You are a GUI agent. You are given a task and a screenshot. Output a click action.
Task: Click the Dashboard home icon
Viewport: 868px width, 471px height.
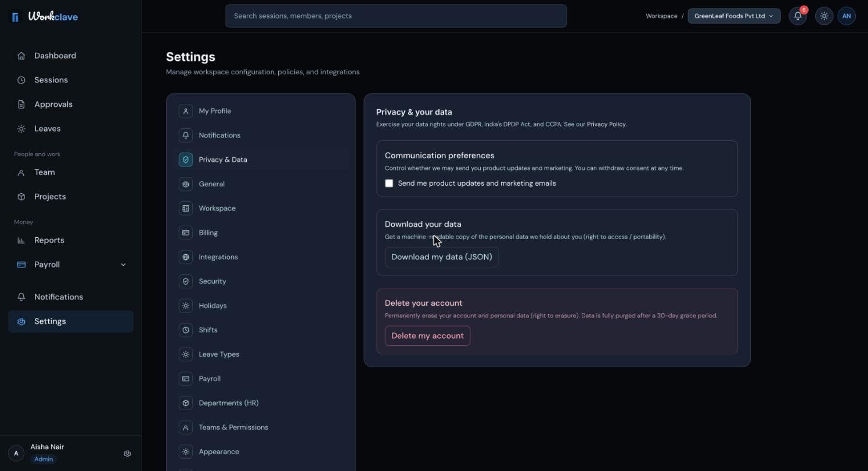pyautogui.click(x=21, y=56)
